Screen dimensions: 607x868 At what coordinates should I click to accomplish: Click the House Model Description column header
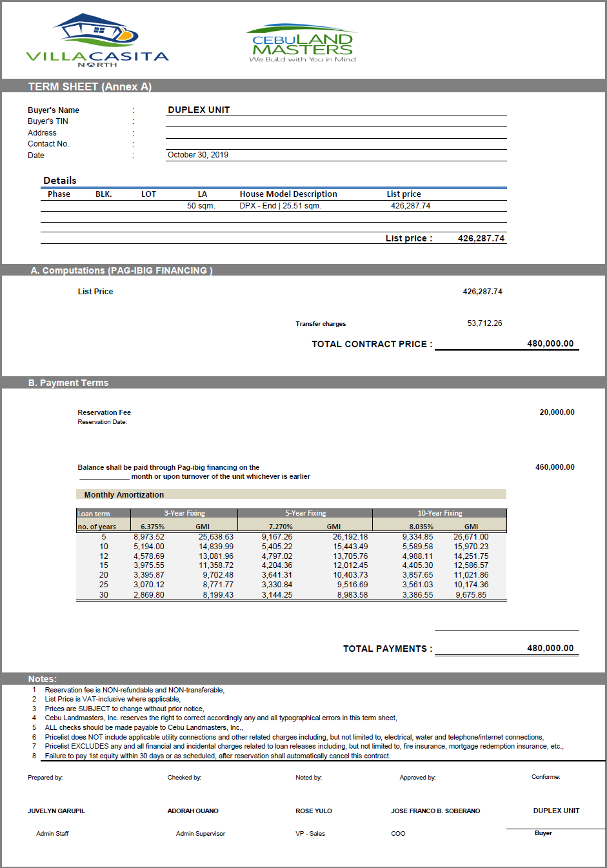pyautogui.click(x=288, y=194)
